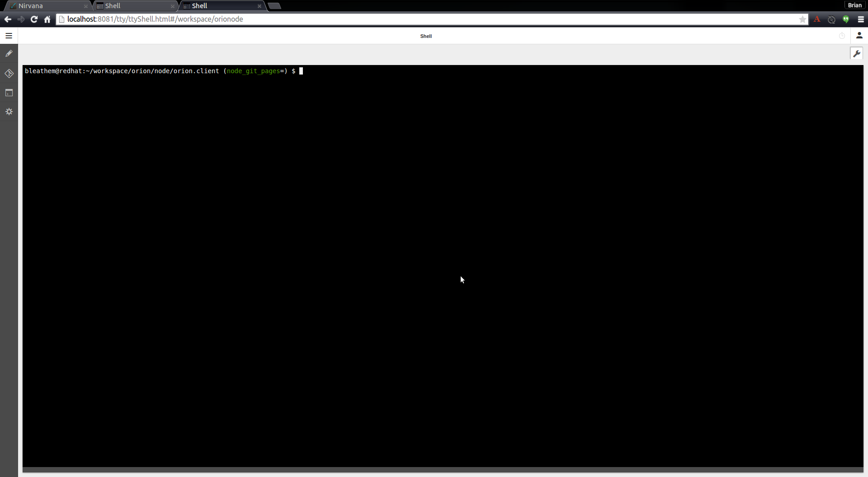Image resolution: width=868 pixels, height=477 pixels.
Task: Click the node_git_pages branch text in prompt
Action: (253, 71)
